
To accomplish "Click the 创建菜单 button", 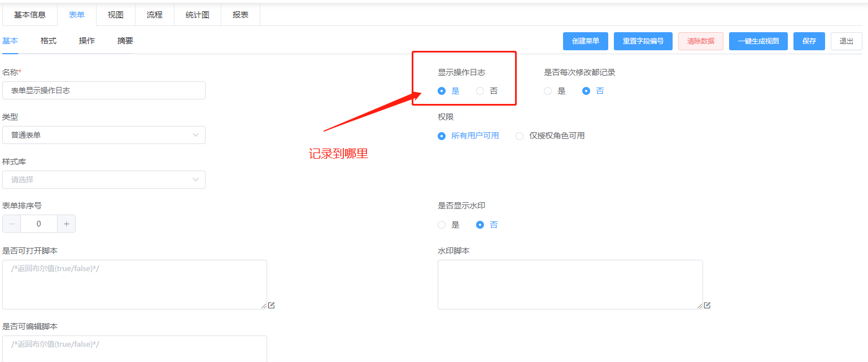I will point(586,41).
